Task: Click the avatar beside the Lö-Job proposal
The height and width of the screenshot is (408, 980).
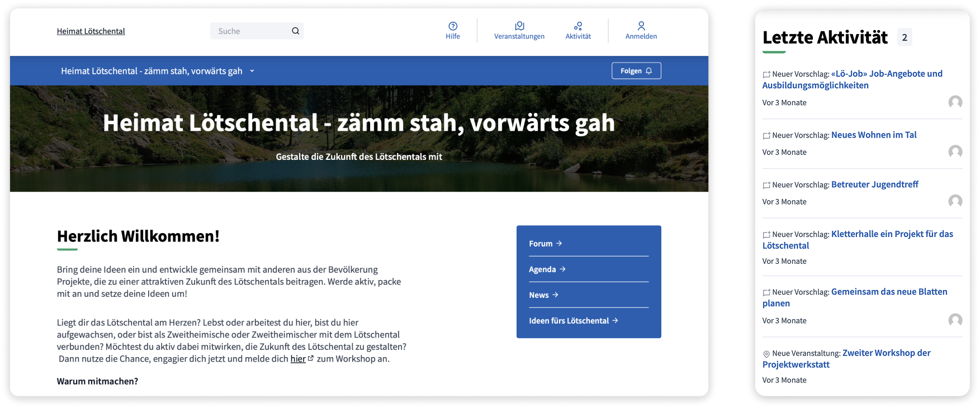Action: [x=955, y=102]
